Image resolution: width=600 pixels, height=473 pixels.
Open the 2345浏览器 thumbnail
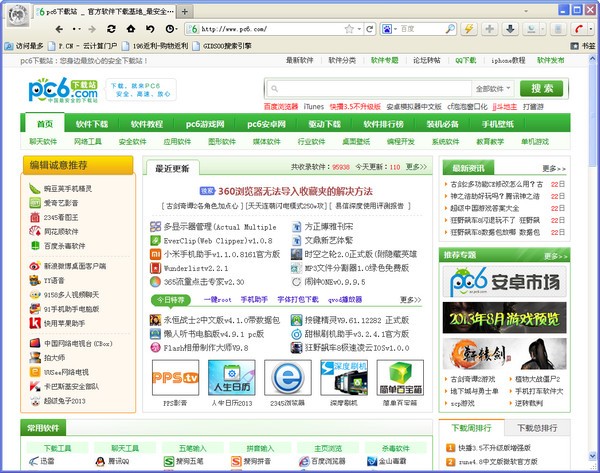(288, 377)
